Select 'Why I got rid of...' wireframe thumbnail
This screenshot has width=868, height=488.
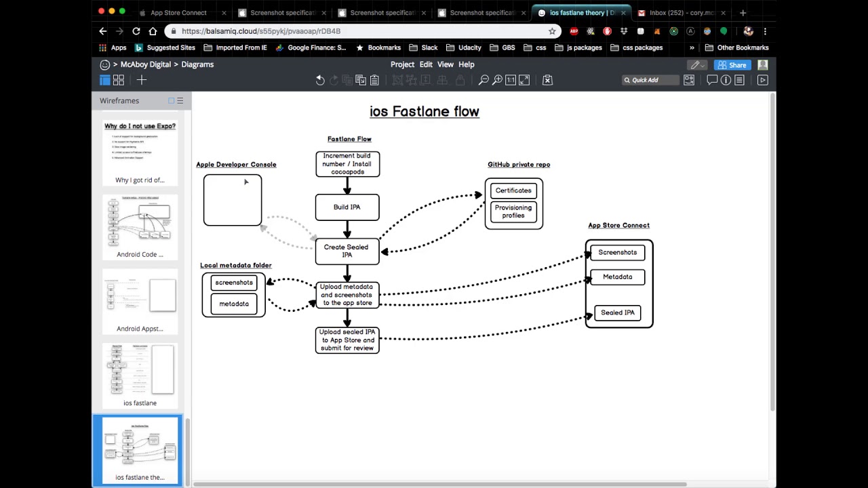point(140,152)
